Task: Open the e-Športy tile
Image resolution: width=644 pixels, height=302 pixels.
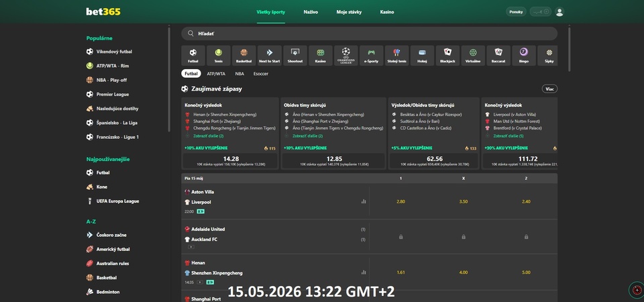Action: coord(371,56)
